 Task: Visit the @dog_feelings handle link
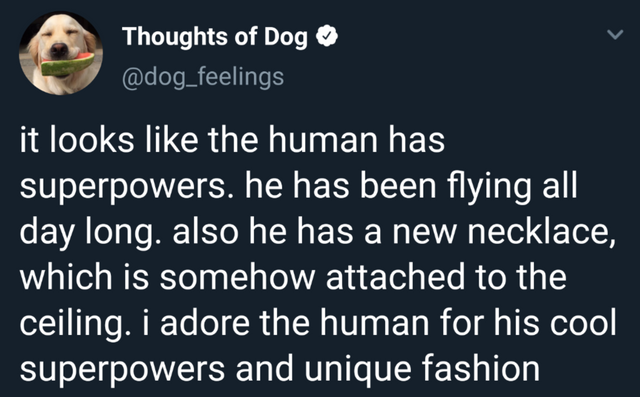point(203,77)
